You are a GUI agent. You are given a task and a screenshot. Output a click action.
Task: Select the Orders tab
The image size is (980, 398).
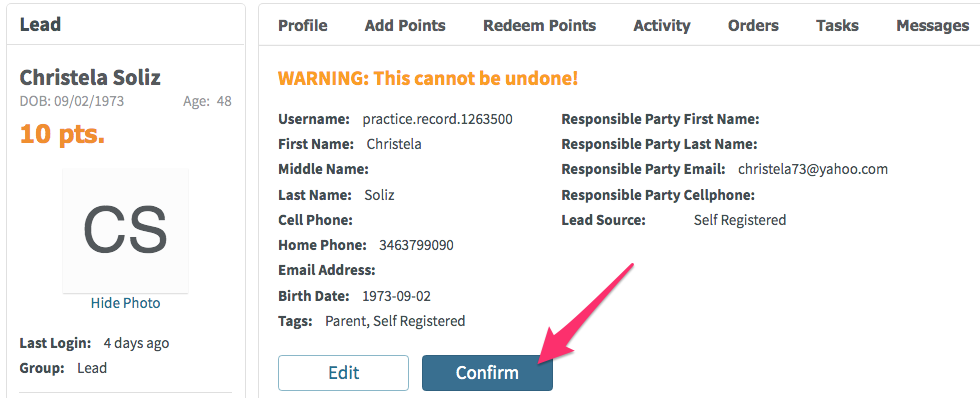[753, 26]
